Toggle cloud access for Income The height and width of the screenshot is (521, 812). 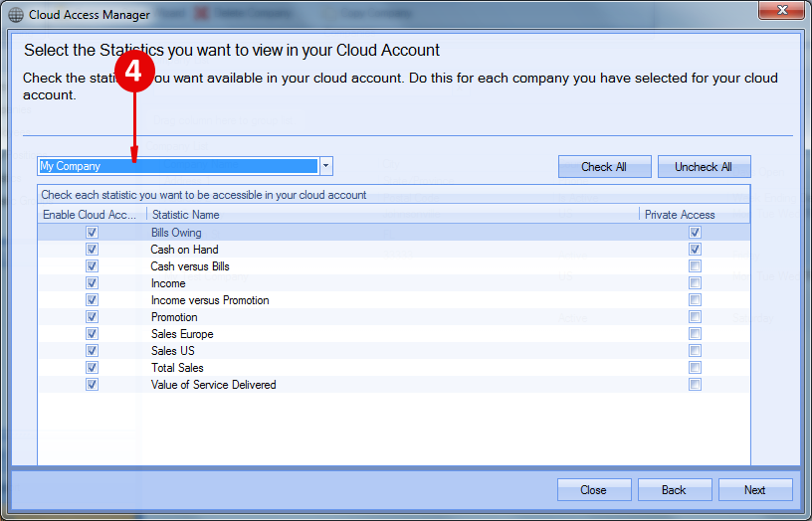click(x=93, y=283)
